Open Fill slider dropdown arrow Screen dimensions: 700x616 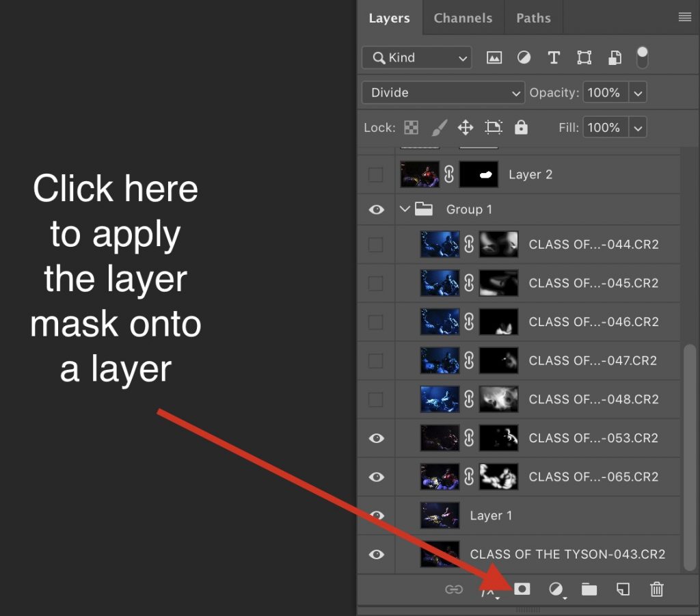coord(638,128)
